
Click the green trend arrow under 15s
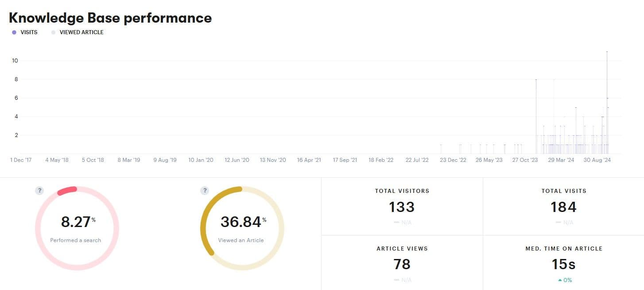click(559, 280)
